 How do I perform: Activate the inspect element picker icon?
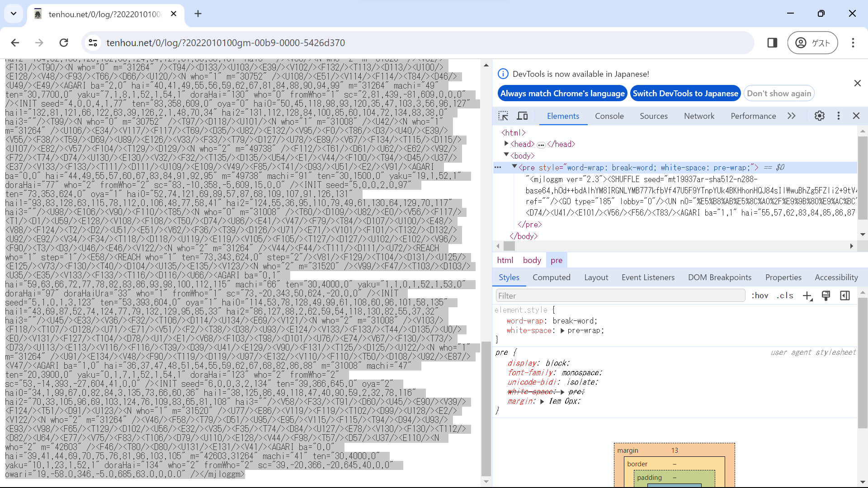point(503,116)
